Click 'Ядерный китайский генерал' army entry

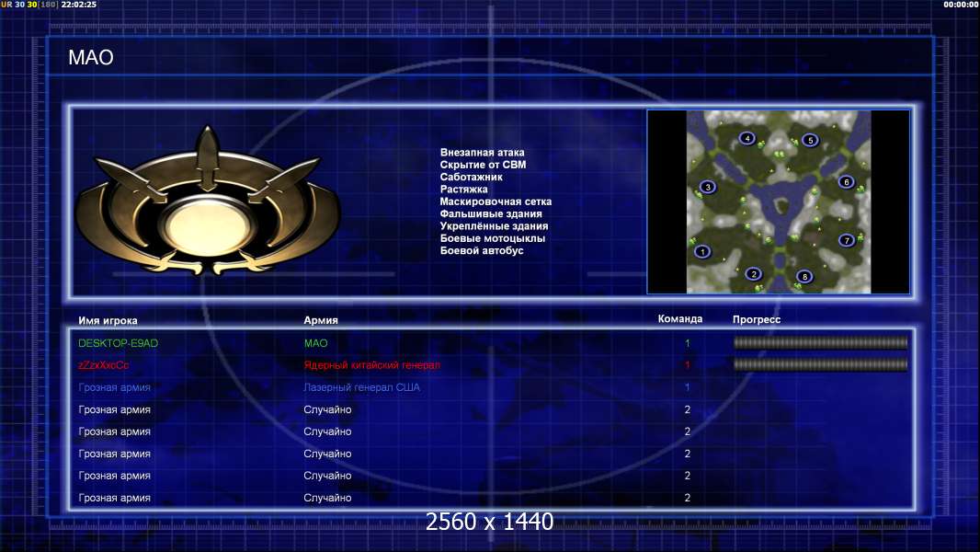[372, 365]
